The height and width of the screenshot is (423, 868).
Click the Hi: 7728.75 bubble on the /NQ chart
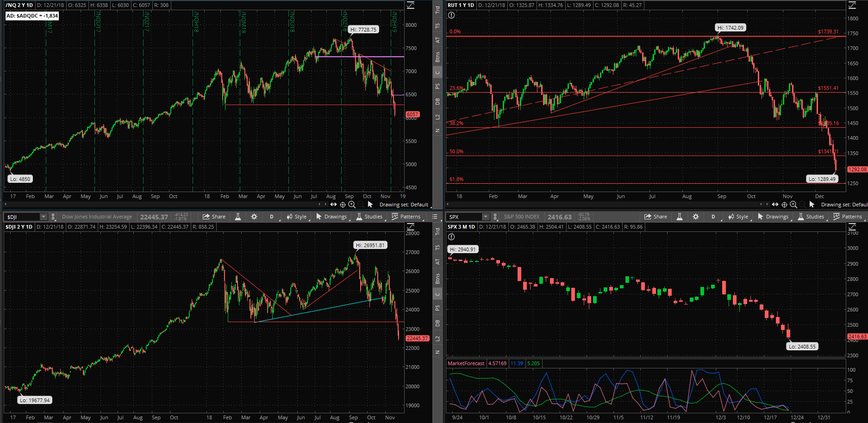pos(363,30)
